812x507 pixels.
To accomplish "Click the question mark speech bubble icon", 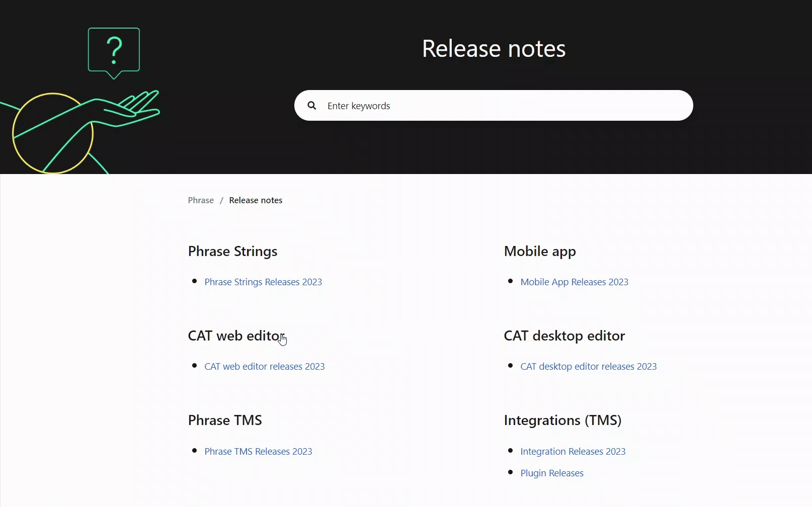I will tap(114, 53).
